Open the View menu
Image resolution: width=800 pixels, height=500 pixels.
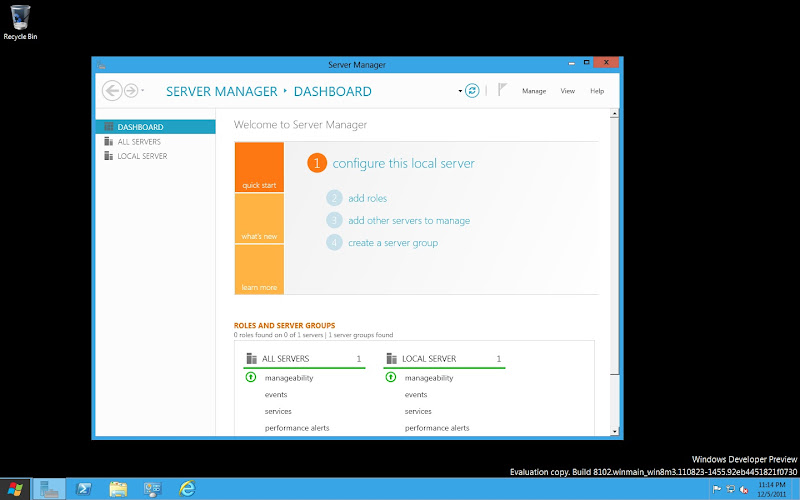coord(567,91)
